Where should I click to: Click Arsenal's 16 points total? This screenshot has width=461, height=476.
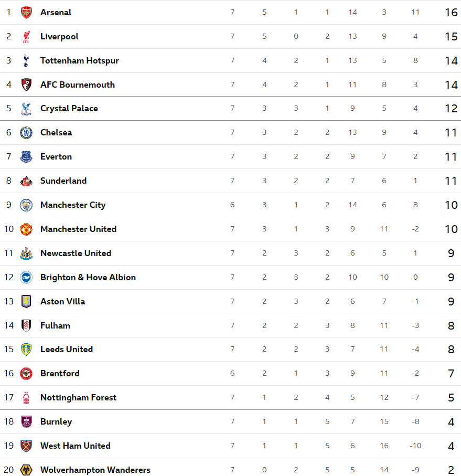tap(451, 13)
